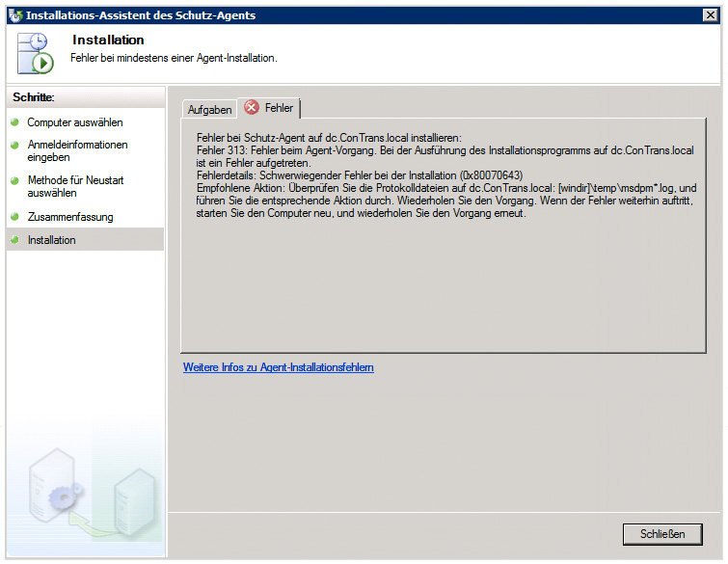
Task: Click the Installation header wizard icon
Action: tap(36, 53)
